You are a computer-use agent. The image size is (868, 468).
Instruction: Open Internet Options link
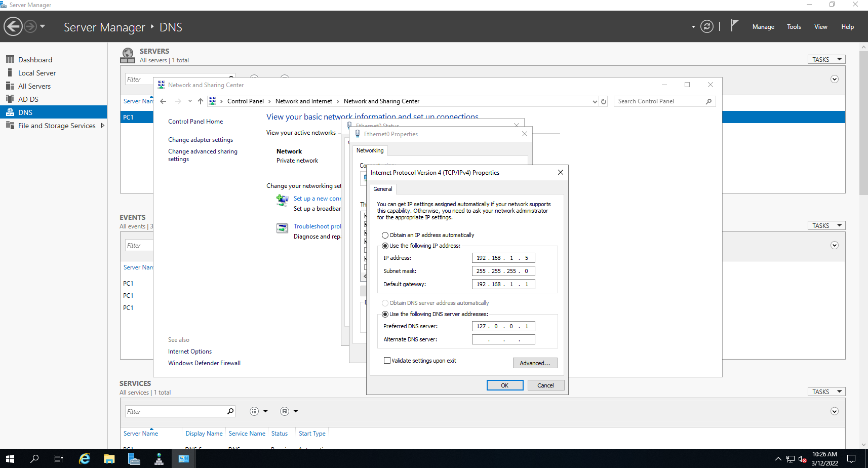190,352
